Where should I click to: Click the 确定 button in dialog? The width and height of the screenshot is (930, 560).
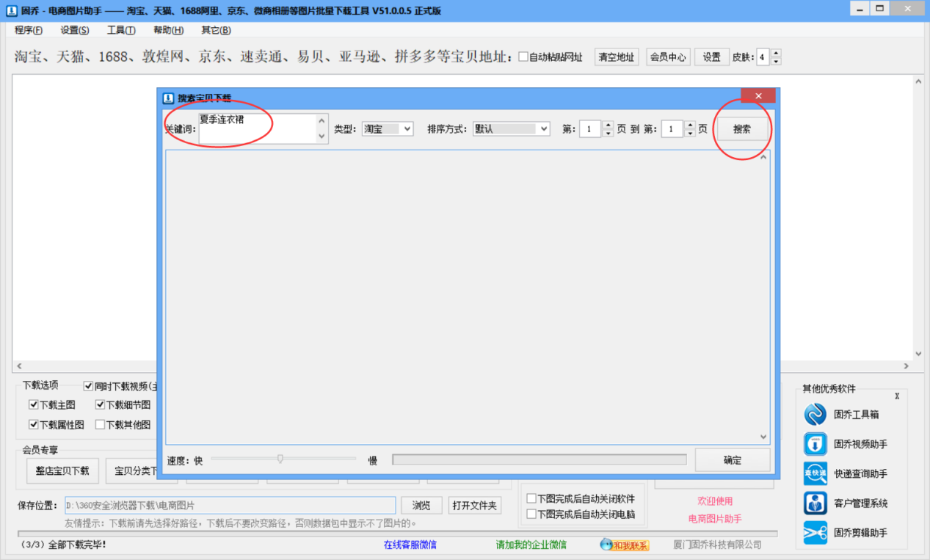pos(733,460)
